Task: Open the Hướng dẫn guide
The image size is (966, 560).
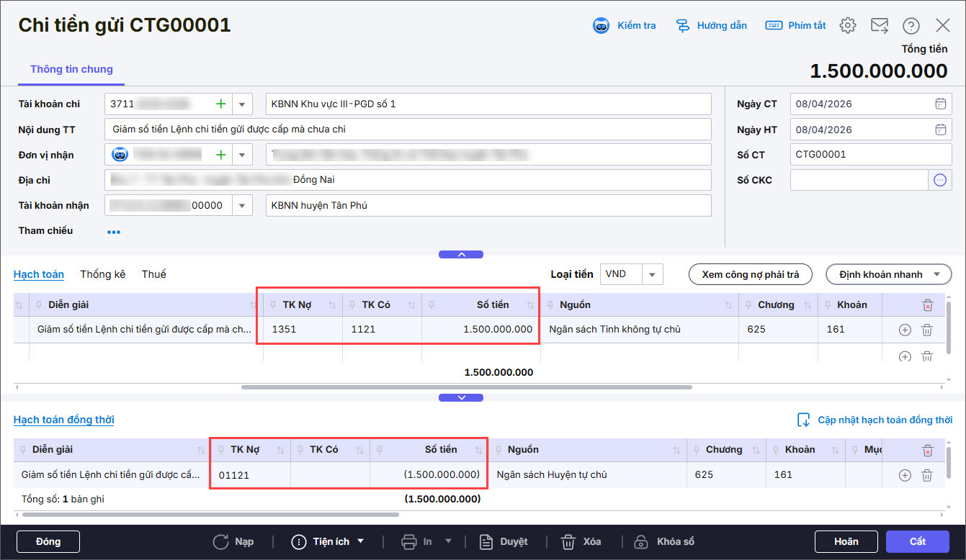Action: (711, 26)
